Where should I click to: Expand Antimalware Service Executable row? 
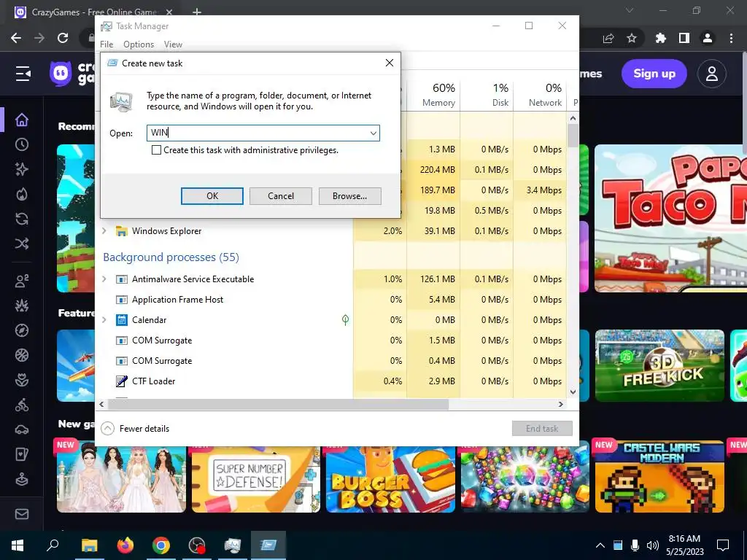tap(104, 279)
